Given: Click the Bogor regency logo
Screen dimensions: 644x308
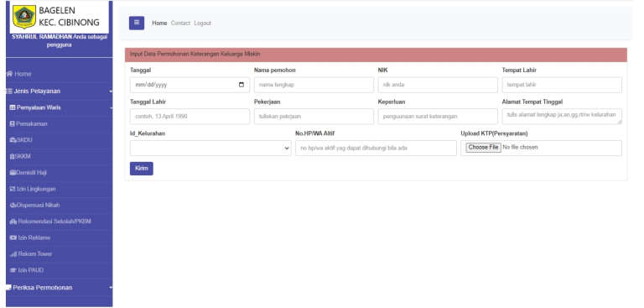Looking at the screenshot, I should click(24, 17).
